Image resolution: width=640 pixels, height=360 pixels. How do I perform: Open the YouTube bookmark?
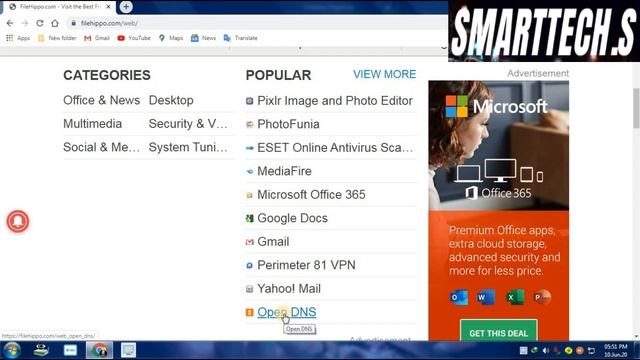[134, 38]
